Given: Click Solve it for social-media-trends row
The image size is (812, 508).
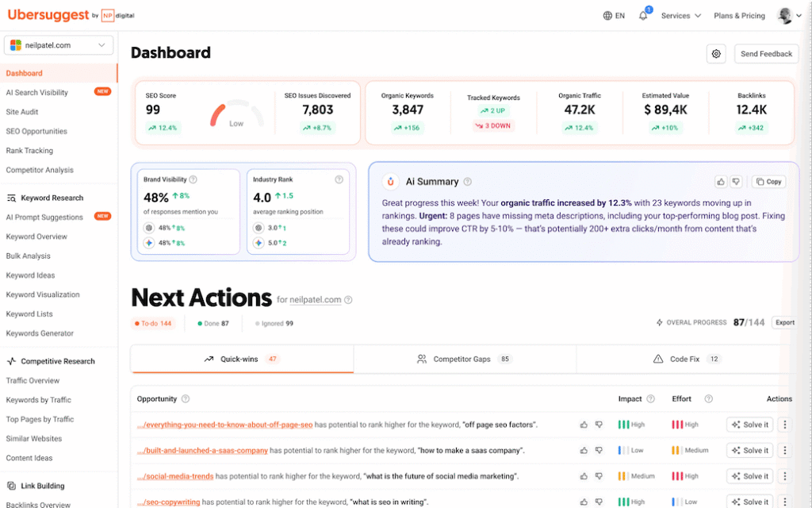Looking at the screenshot, I should click(x=749, y=476).
